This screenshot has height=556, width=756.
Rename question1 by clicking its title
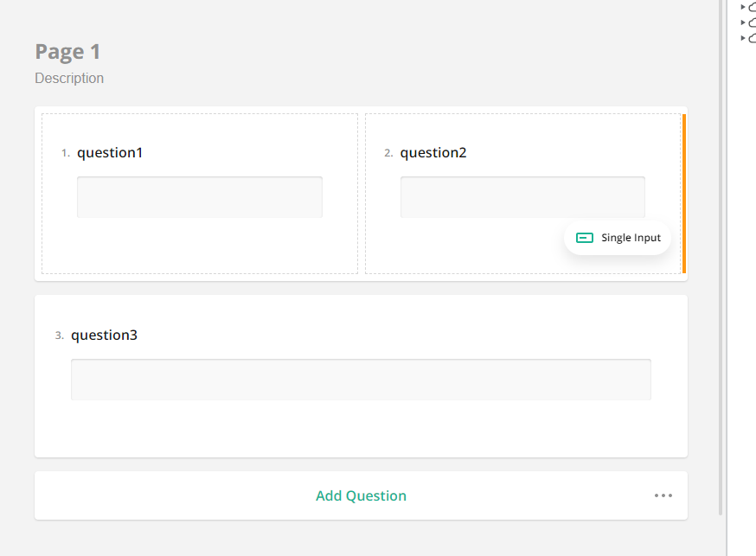click(x=110, y=152)
